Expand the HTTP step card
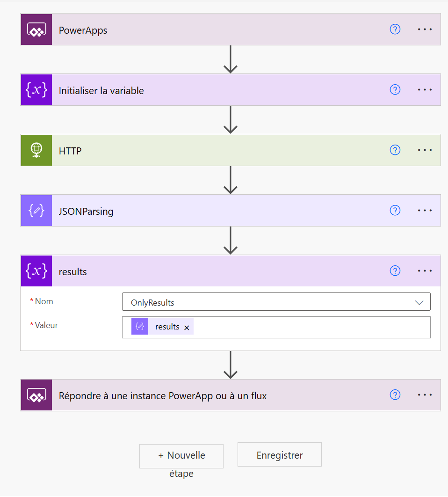Viewport: 448px width, 497px height. [x=231, y=150]
